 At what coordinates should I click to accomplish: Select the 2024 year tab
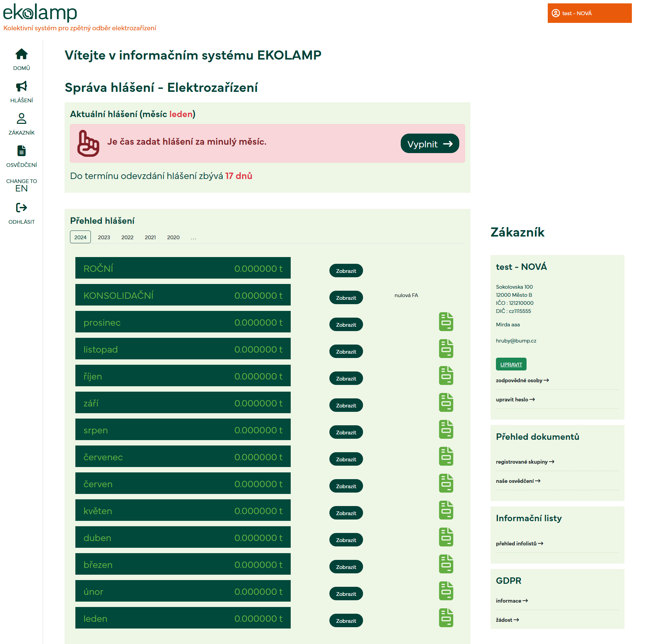tap(80, 237)
